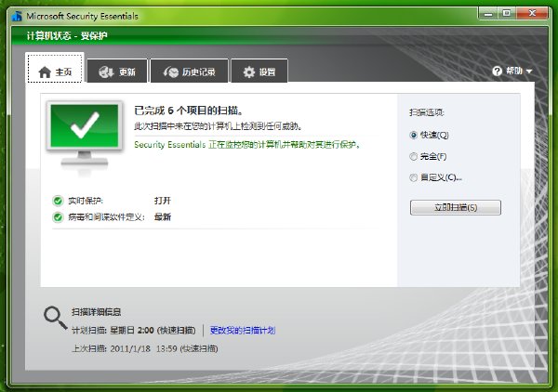558x392 pixels.
Task: Click the green check icon beside 实时保护
Action: (58, 201)
